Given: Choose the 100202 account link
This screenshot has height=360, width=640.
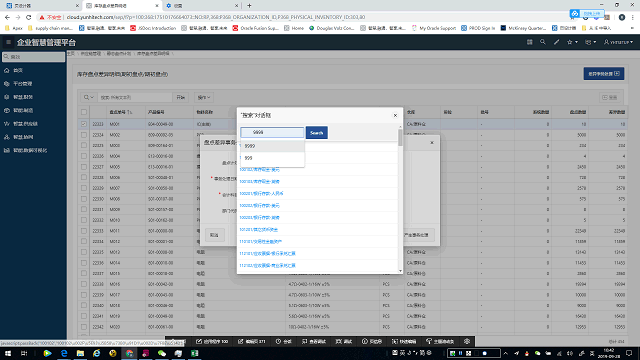Looking at the screenshot, I should point(260,205).
